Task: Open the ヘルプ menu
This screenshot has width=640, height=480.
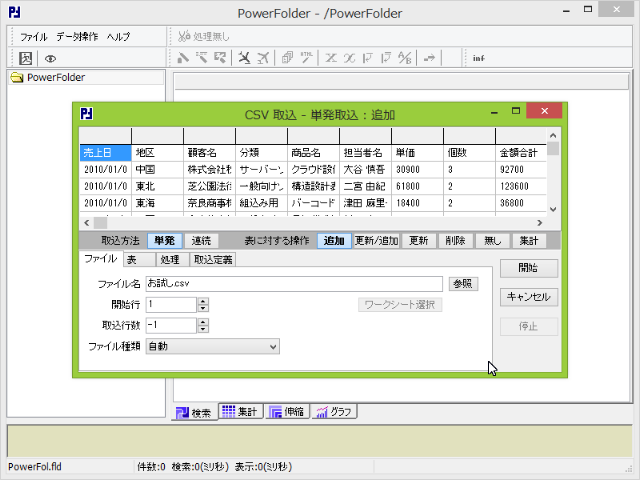Action: [x=118, y=37]
